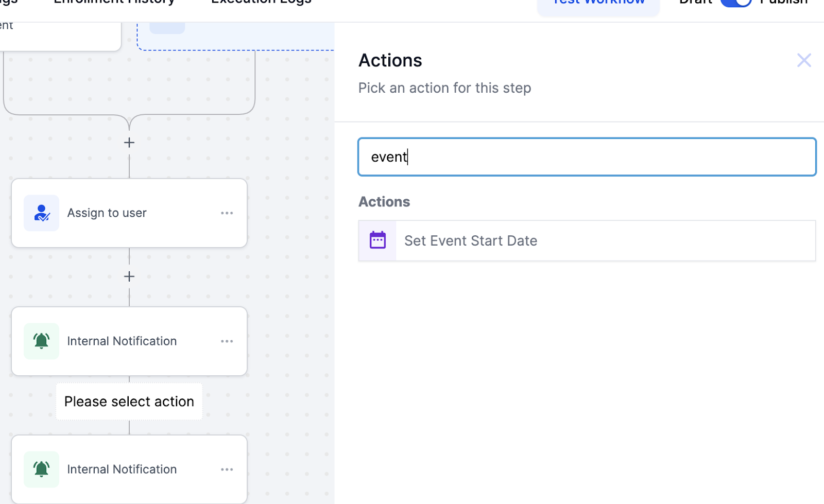
Task: Click the Please select action placeholder
Action: click(129, 402)
